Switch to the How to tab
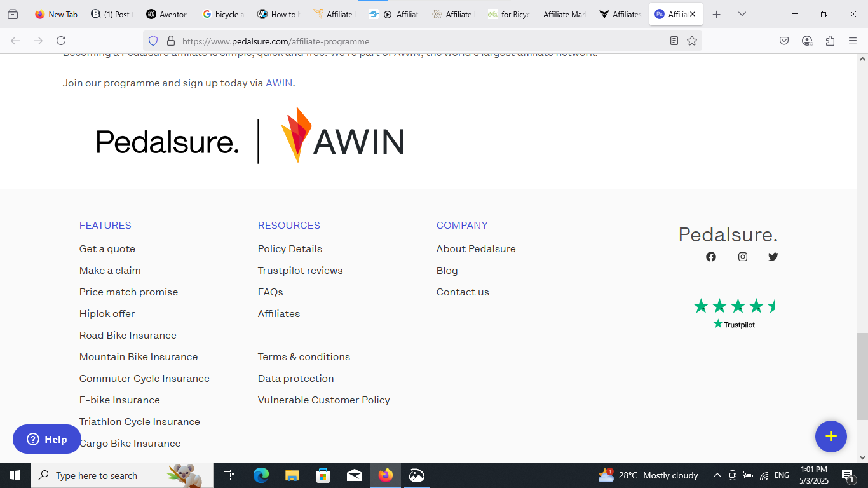 coord(278,14)
